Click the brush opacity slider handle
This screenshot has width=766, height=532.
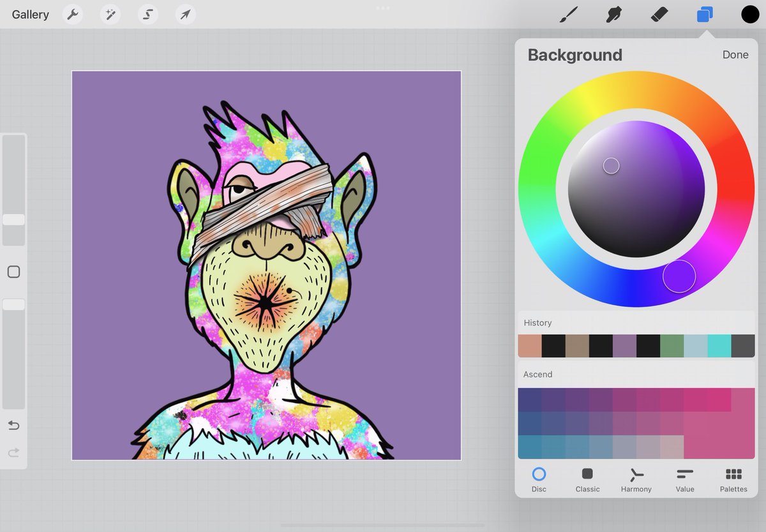coord(13,305)
